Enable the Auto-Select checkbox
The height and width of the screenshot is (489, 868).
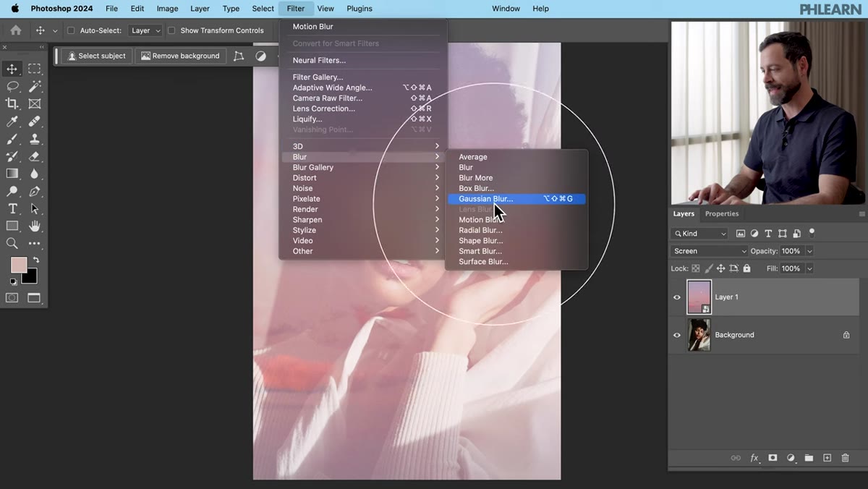71,30
